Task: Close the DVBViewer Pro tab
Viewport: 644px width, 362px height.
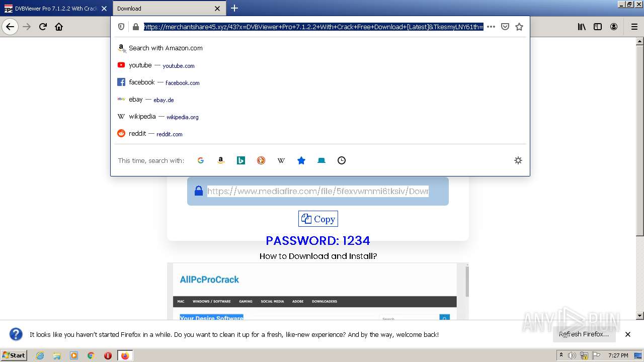Action: click(x=104, y=9)
